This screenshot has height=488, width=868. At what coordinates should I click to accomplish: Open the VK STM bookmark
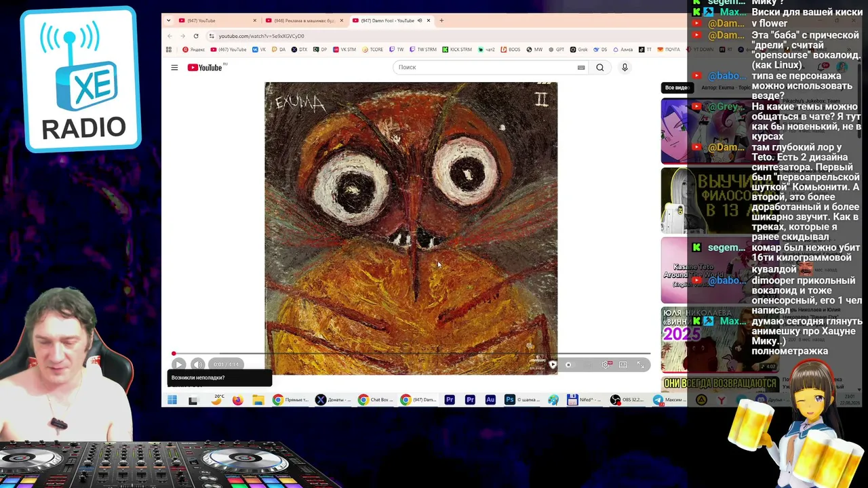coord(344,49)
